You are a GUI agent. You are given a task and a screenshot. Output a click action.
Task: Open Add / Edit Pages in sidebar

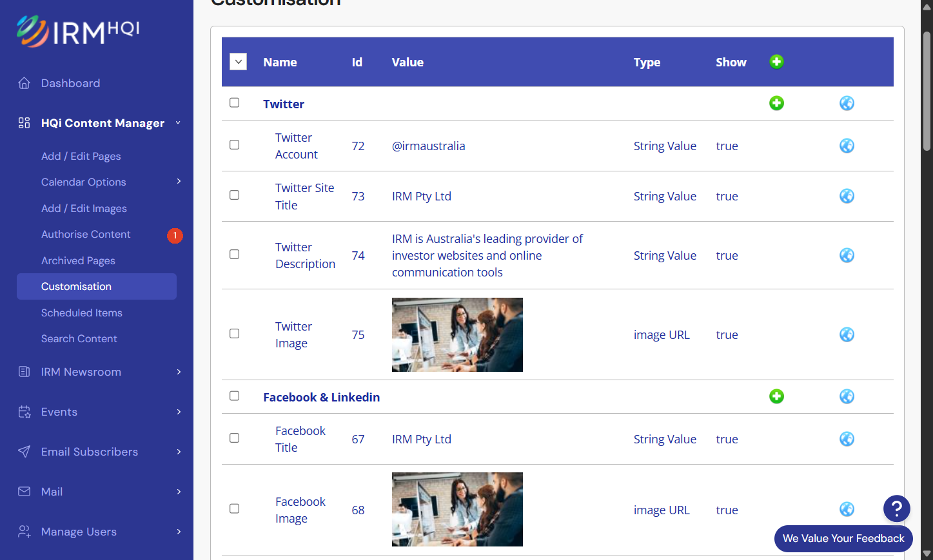coord(81,156)
